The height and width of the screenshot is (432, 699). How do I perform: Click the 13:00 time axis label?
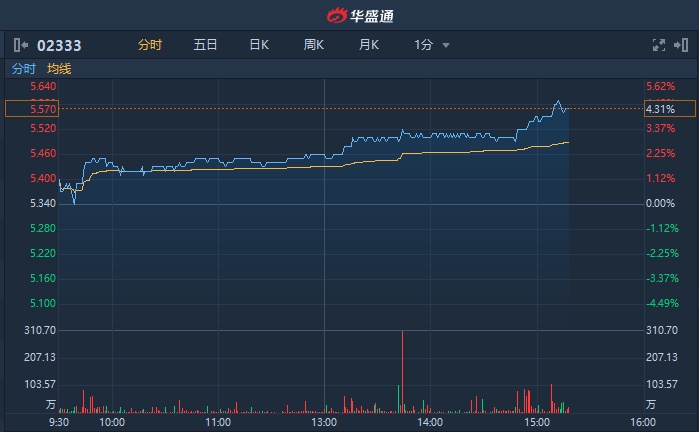tap(324, 422)
